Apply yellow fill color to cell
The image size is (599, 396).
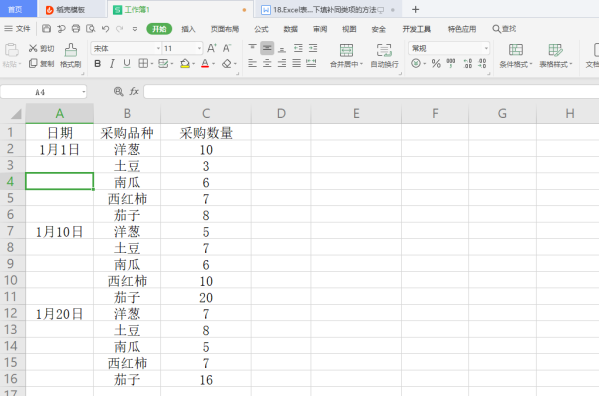coord(185,63)
